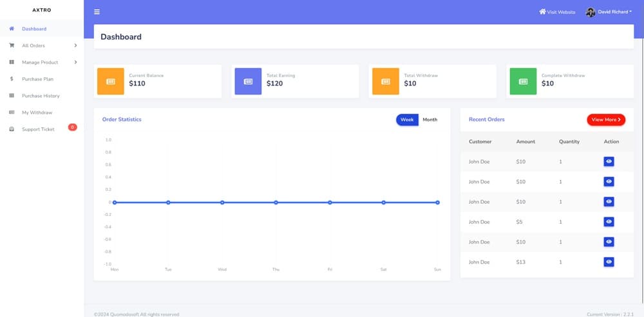Click the dollar icon for Purchase Plan

click(12, 79)
